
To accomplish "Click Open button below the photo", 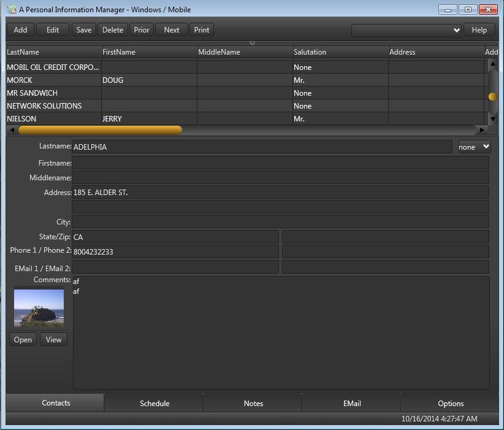I will tap(23, 340).
